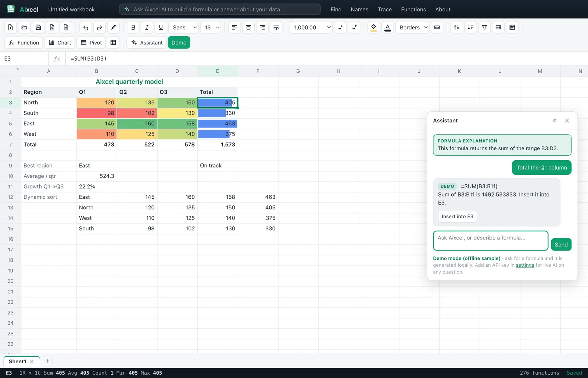This screenshot has width=588, height=378.
Task: Create a new workbook file
Action: coord(10,28)
